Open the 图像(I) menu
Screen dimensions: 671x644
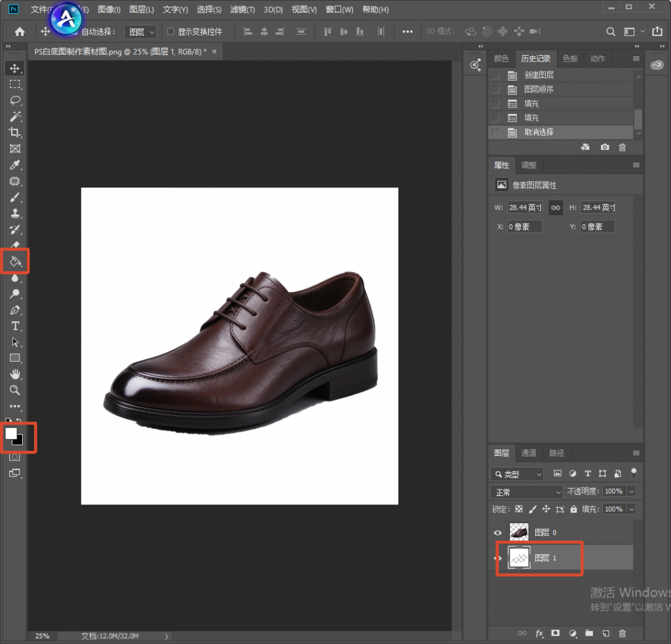[109, 9]
